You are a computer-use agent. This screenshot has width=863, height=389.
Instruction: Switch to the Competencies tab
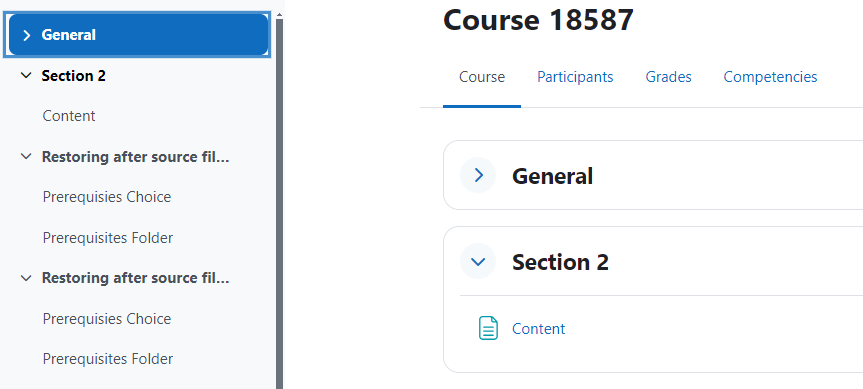[770, 77]
